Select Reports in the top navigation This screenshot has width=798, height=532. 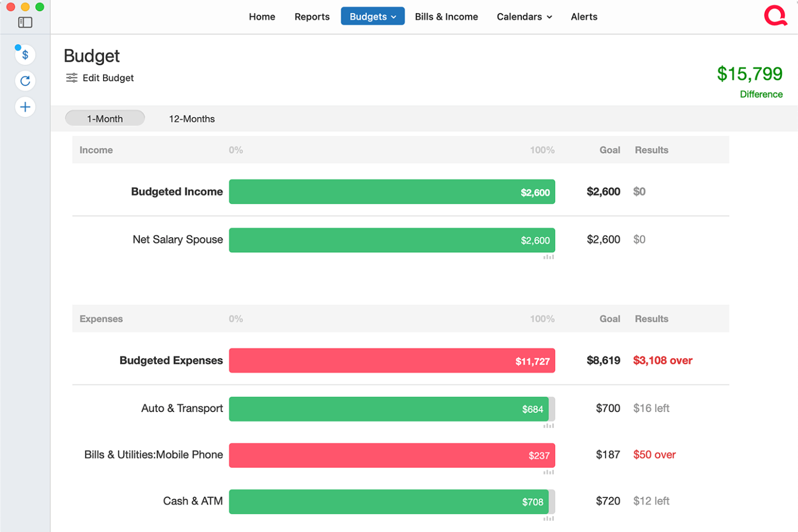[x=312, y=17]
